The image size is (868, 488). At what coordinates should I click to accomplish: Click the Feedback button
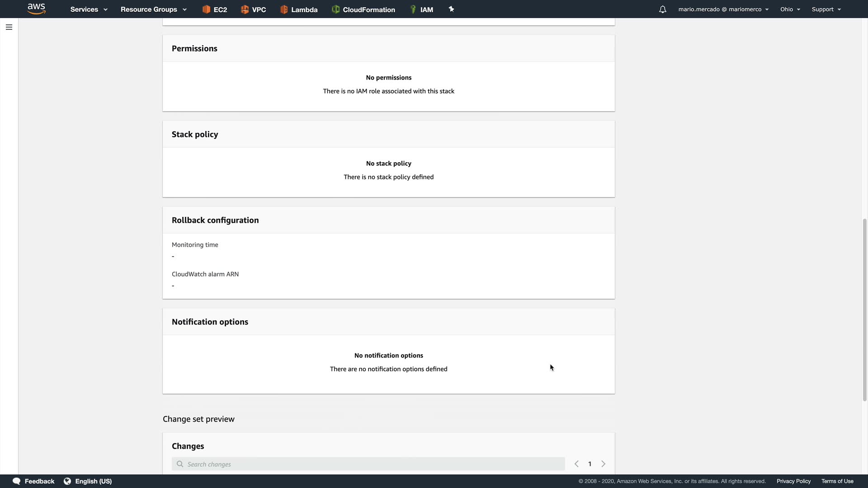click(34, 481)
